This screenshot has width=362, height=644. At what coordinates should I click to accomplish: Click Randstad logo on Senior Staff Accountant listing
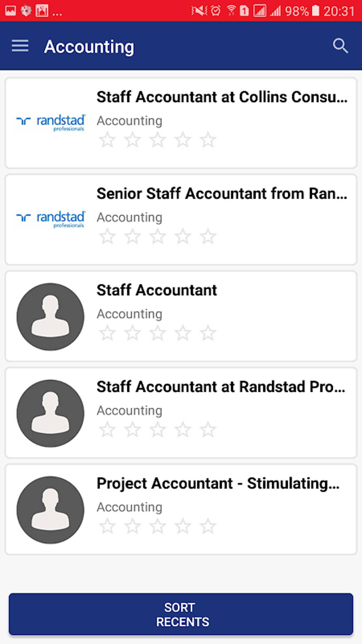51,219
